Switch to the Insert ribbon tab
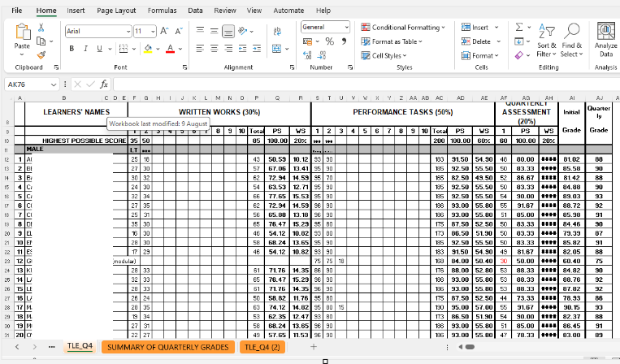Viewport: 620px width, 364px height. point(76,11)
